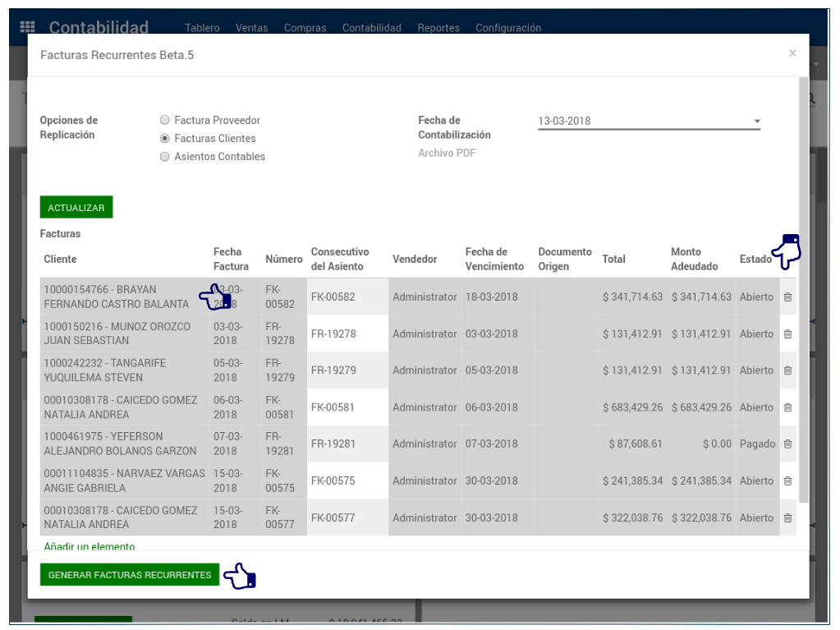The width and height of the screenshot is (840, 630).
Task: Click trash icon for FR-19278 row
Action: [x=787, y=334]
